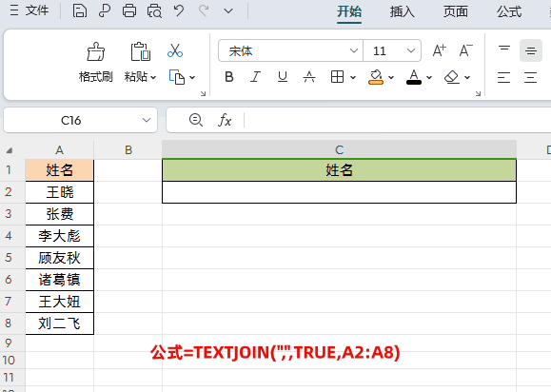
Task: Apply black font color
Action: 414,77
